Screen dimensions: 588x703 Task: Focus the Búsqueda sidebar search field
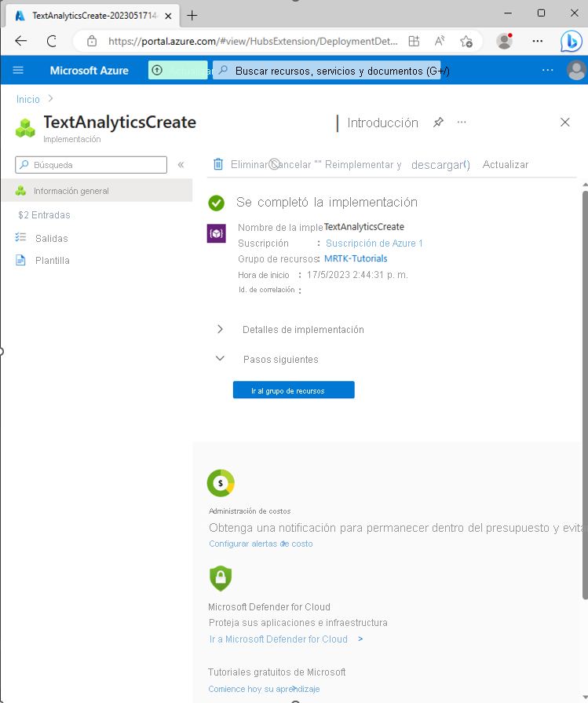[x=91, y=164]
